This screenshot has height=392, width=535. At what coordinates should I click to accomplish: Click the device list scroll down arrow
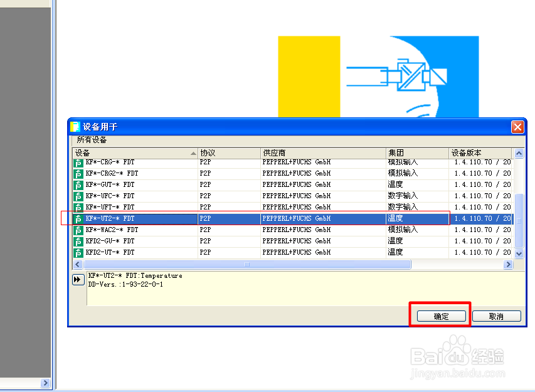[x=519, y=253]
